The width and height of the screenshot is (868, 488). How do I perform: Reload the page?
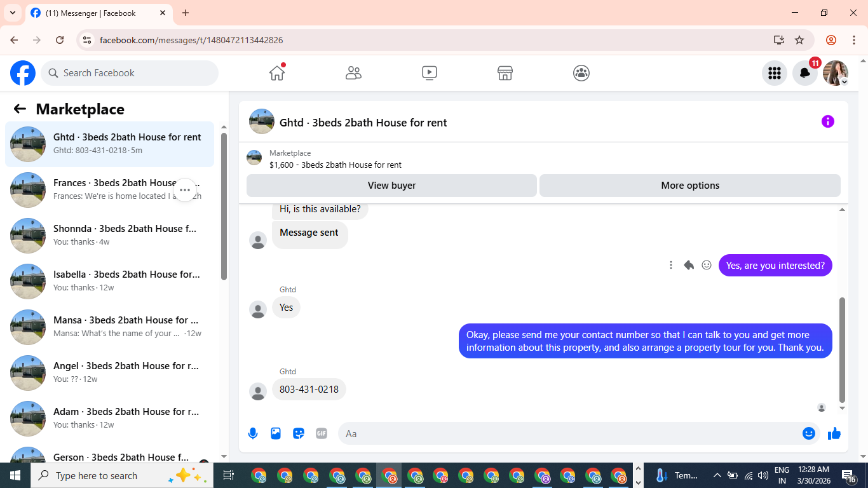coord(60,40)
